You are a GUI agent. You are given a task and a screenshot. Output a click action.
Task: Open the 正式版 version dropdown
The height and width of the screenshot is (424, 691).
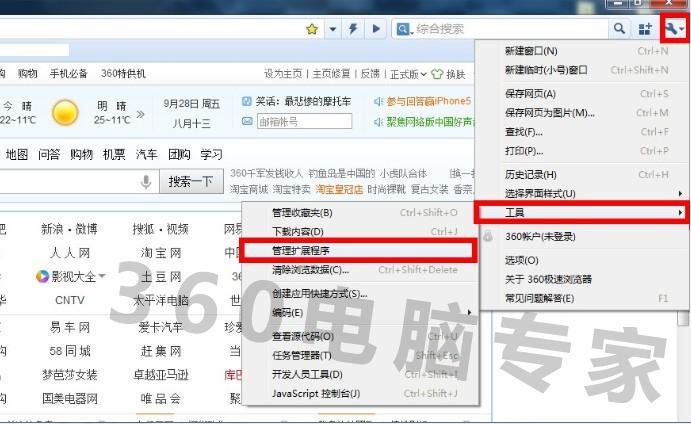pyautogui.click(x=408, y=74)
